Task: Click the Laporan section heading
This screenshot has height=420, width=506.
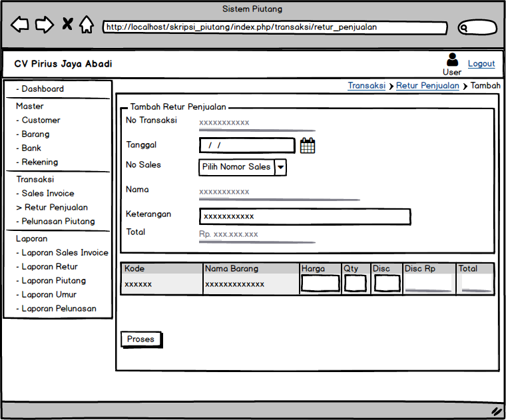Action: tap(32, 239)
